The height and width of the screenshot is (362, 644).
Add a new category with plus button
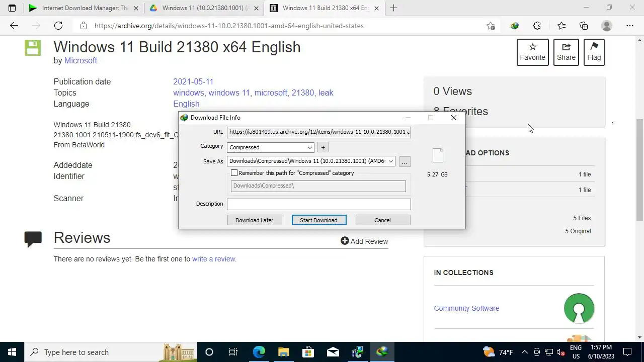[323, 147]
